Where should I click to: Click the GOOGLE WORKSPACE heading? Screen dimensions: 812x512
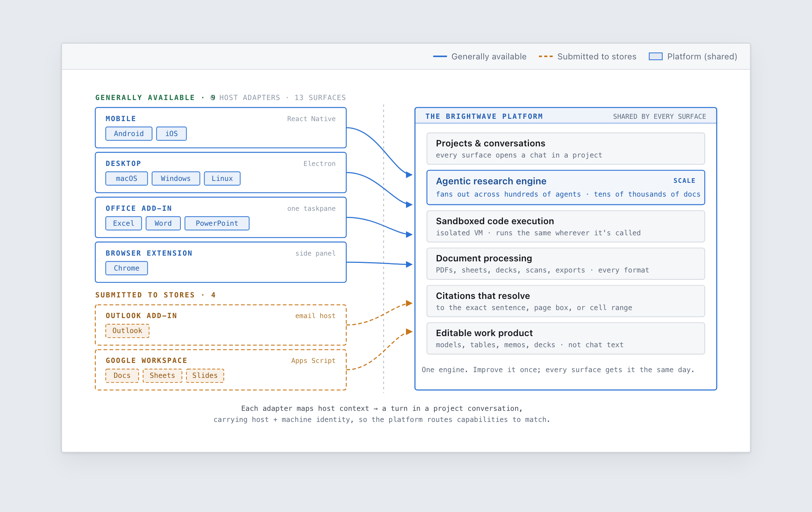tap(146, 361)
